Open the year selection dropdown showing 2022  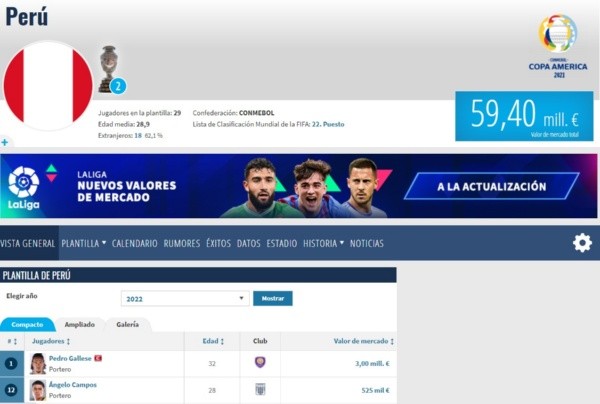185,299
